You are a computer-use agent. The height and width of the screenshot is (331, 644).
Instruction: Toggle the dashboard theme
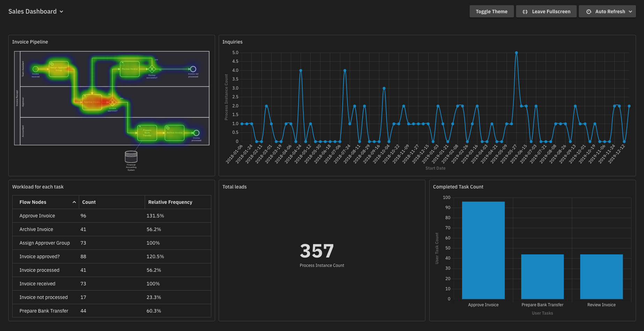[491, 11]
